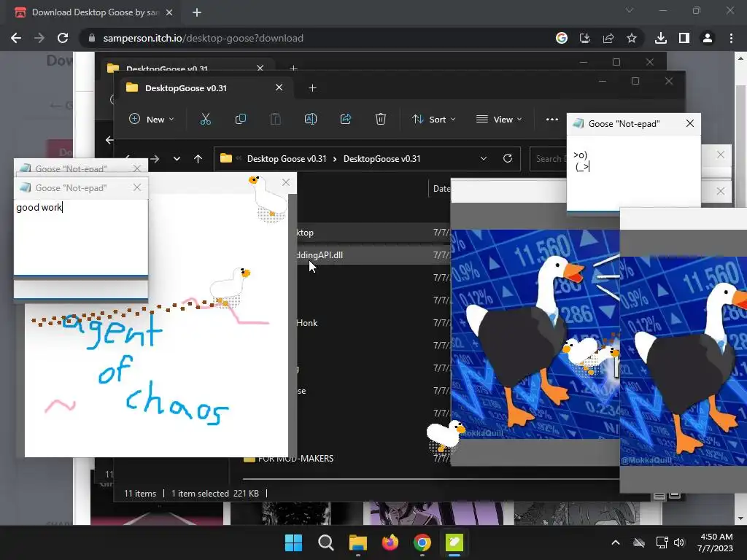This screenshot has height=560, width=747.
Task: Click the install app icon in address bar
Action: tap(584, 38)
